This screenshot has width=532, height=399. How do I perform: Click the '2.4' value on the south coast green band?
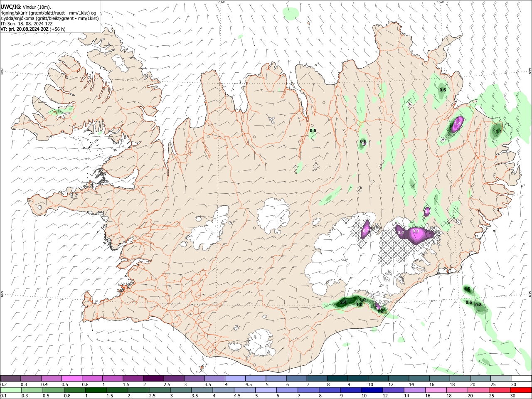point(343,302)
